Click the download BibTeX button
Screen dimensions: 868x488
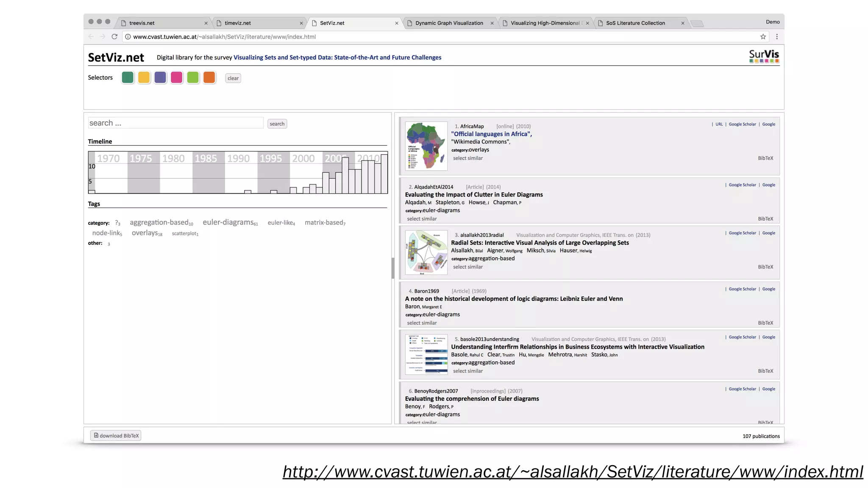tap(116, 435)
